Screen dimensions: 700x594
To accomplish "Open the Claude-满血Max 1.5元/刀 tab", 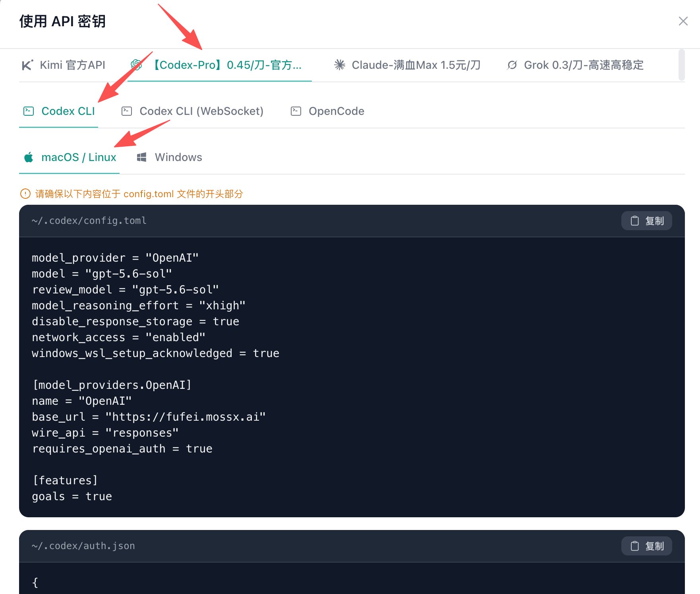I will click(407, 65).
